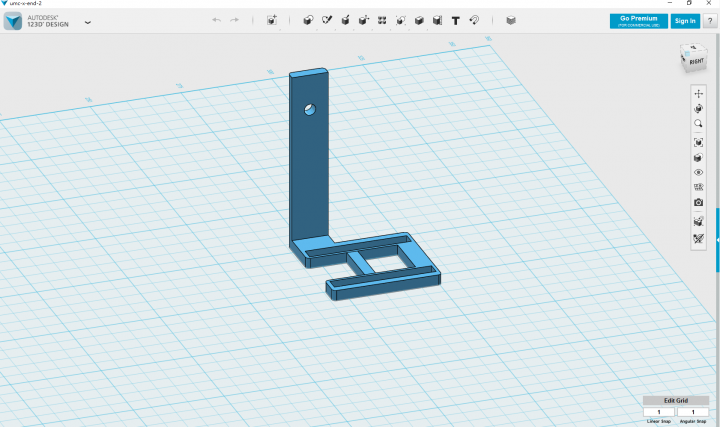Open the Material tool

(x=511, y=20)
